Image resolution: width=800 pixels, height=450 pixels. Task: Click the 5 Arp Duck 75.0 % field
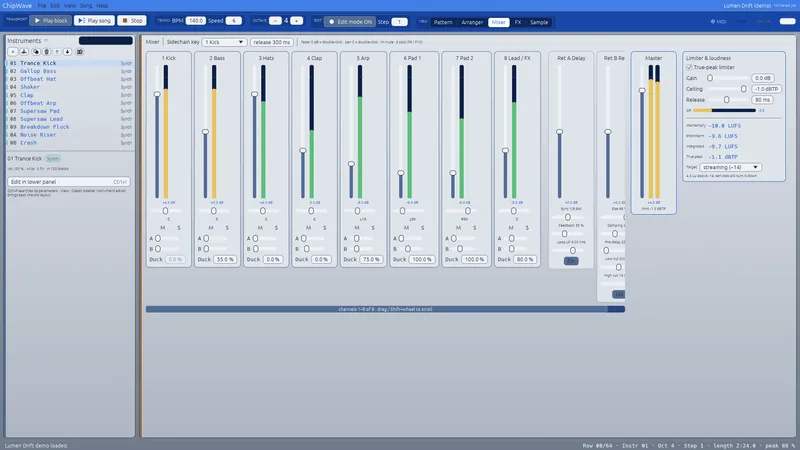point(371,259)
